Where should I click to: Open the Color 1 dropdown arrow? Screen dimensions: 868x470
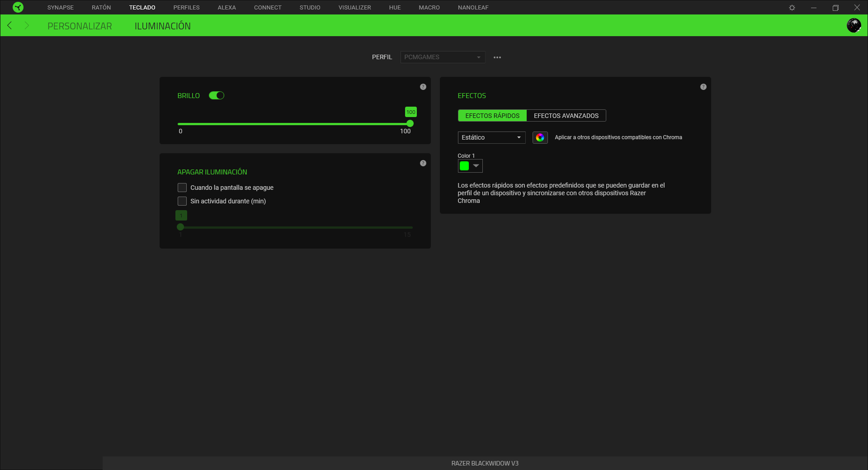476,166
